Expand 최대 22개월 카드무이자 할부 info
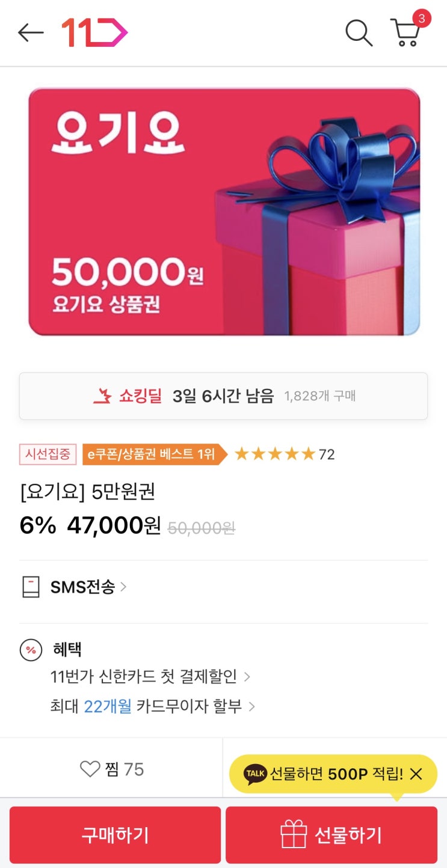447x868 pixels. point(153,706)
